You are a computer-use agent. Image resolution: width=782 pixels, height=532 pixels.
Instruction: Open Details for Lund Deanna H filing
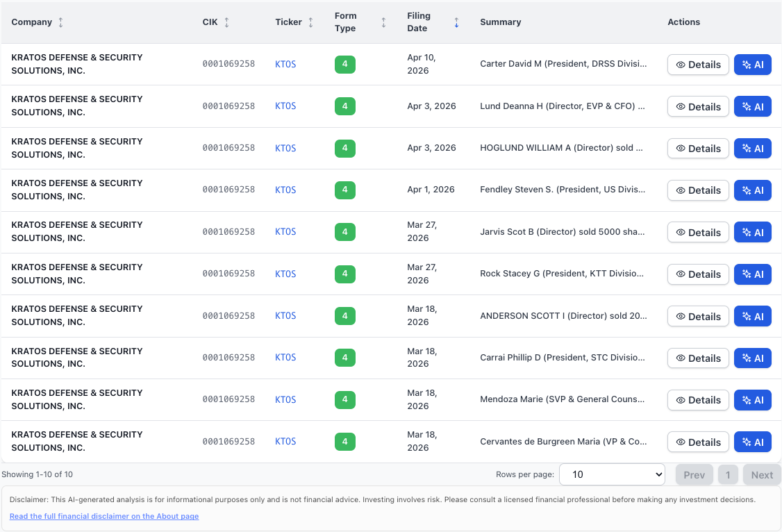[x=698, y=107]
